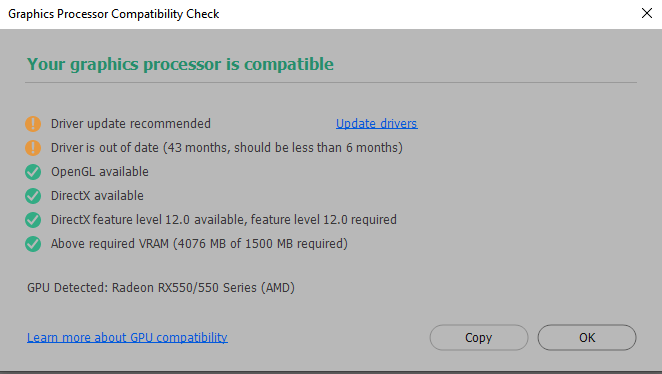The image size is (662, 374).
Task: Close the Graphics Processor Compatibility Check dialog
Action: [647, 13]
